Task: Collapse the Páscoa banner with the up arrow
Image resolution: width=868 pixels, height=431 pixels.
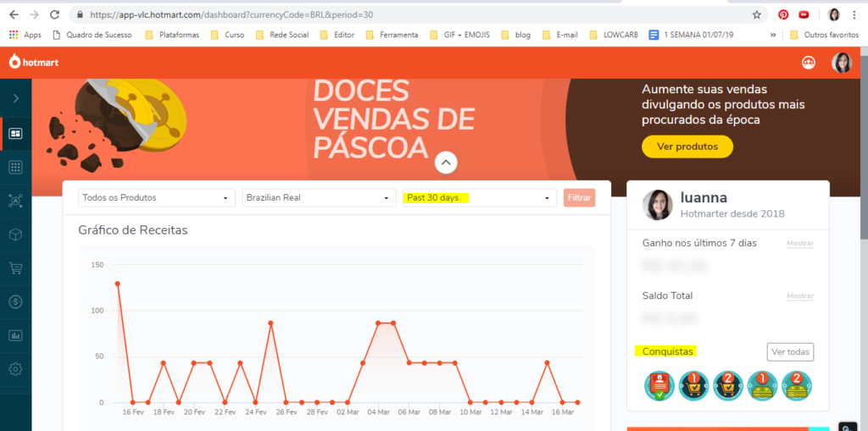Action: pyautogui.click(x=446, y=163)
